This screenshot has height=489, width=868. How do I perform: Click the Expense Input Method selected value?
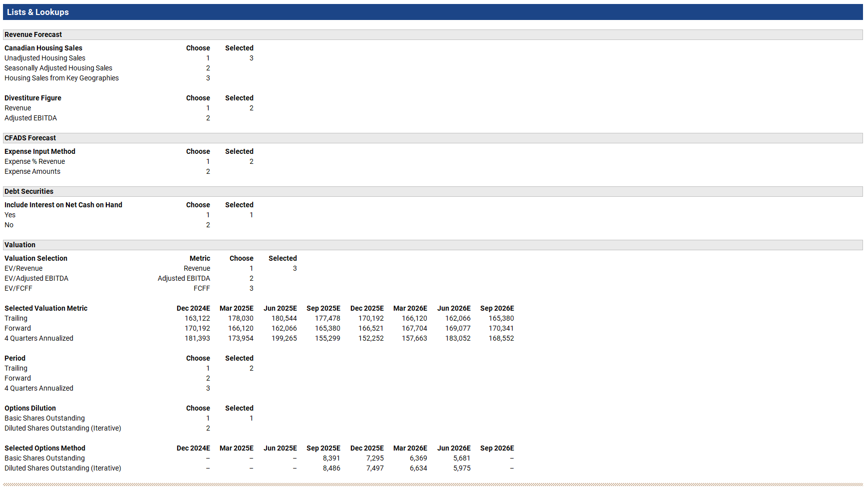tap(252, 161)
